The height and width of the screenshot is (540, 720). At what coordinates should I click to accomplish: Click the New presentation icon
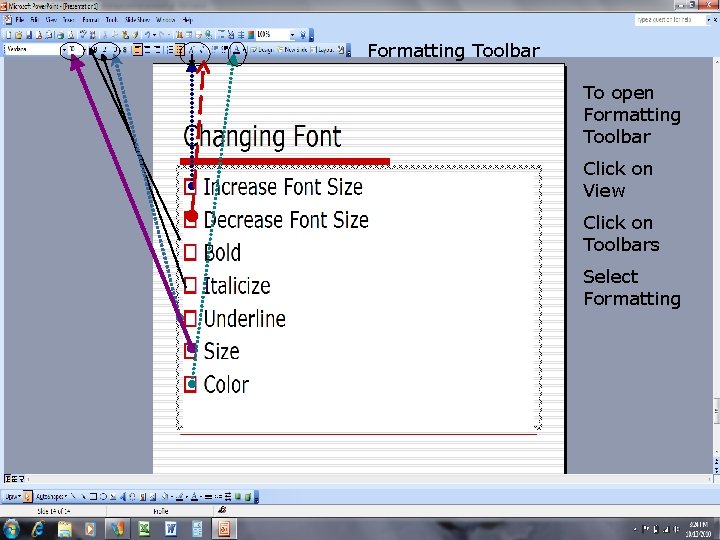pos(8,35)
